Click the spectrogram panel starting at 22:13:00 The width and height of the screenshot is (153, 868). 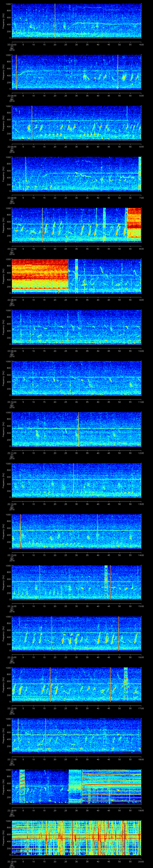(77, 531)
